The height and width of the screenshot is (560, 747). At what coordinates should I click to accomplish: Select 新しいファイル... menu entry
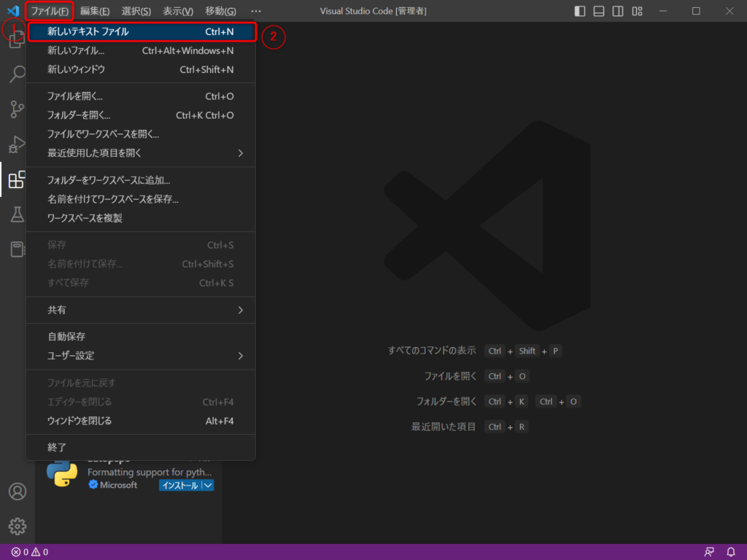(x=141, y=50)
